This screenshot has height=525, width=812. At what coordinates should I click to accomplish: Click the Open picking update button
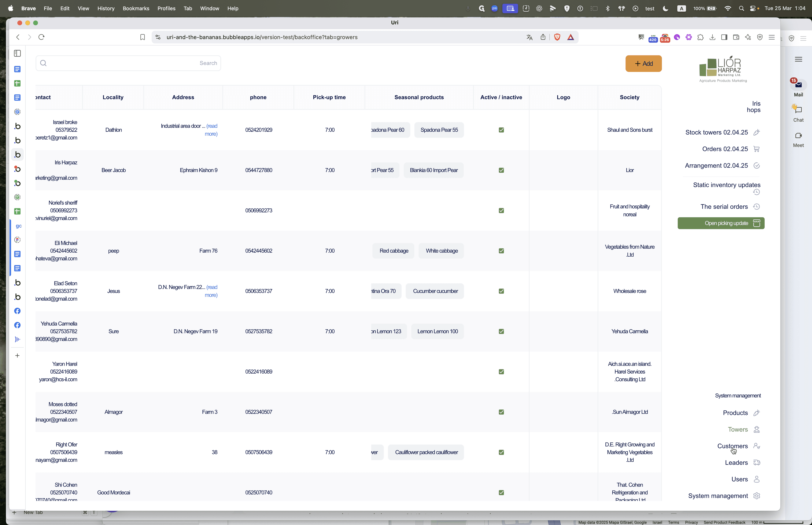(x=721, y=223)
